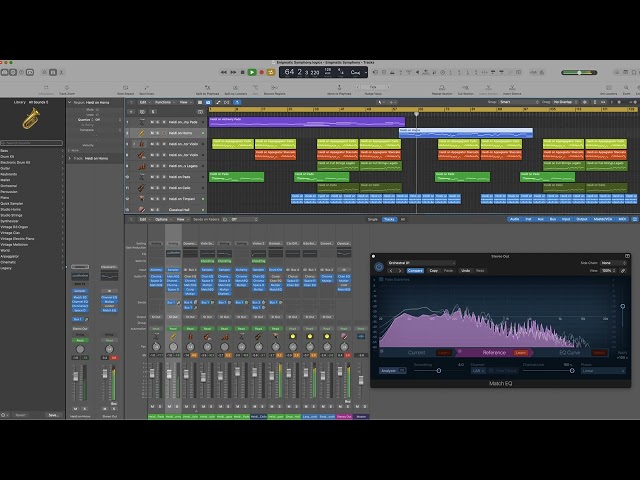This screenshot has width=640, height=480.
Task: Click the cello icon on Heidi on Cello track
Action: point(142,188)
